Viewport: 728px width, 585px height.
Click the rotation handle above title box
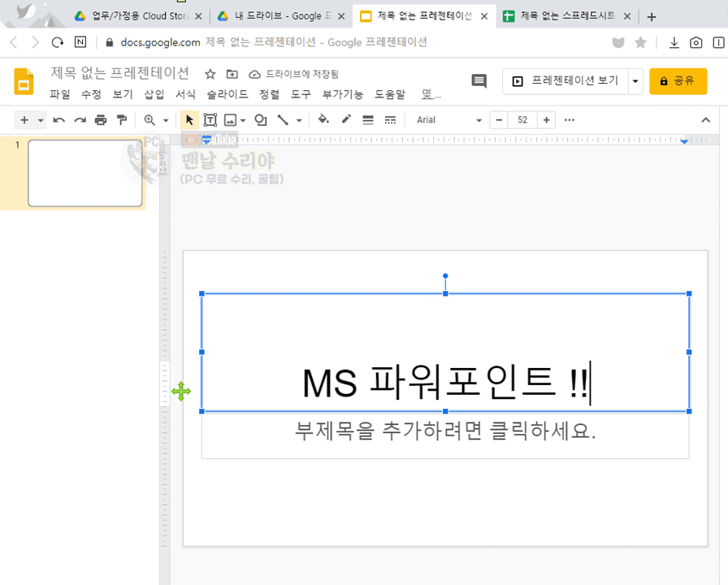[x=445, y=275]
